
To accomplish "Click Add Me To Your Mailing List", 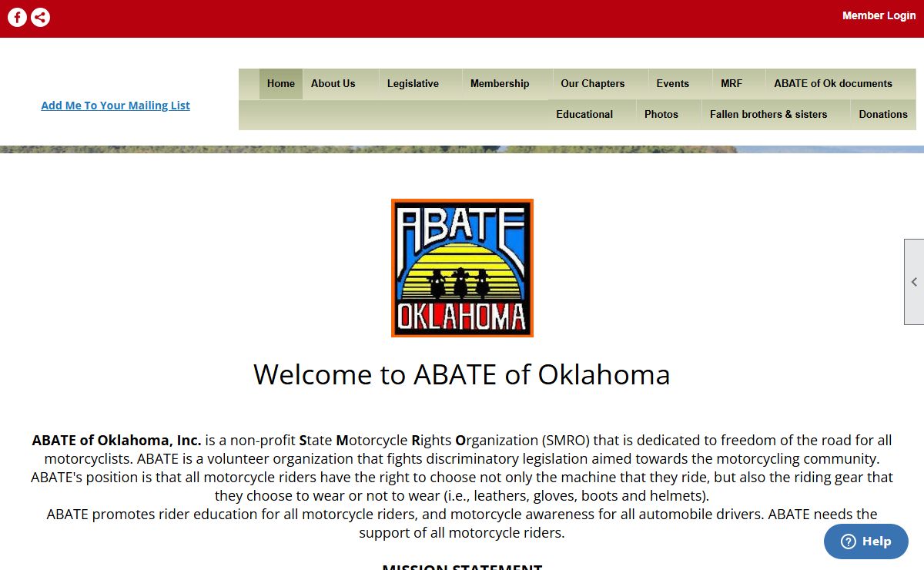I will [115, 106].
